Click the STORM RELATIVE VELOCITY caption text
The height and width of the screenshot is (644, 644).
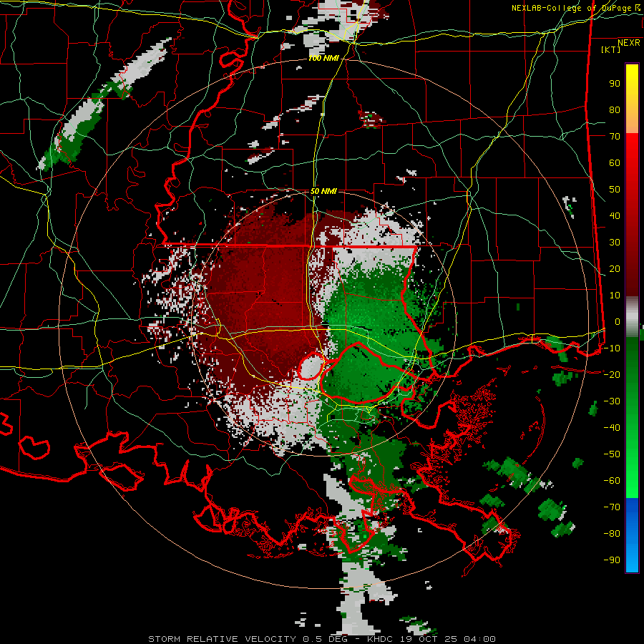point(222,639)
